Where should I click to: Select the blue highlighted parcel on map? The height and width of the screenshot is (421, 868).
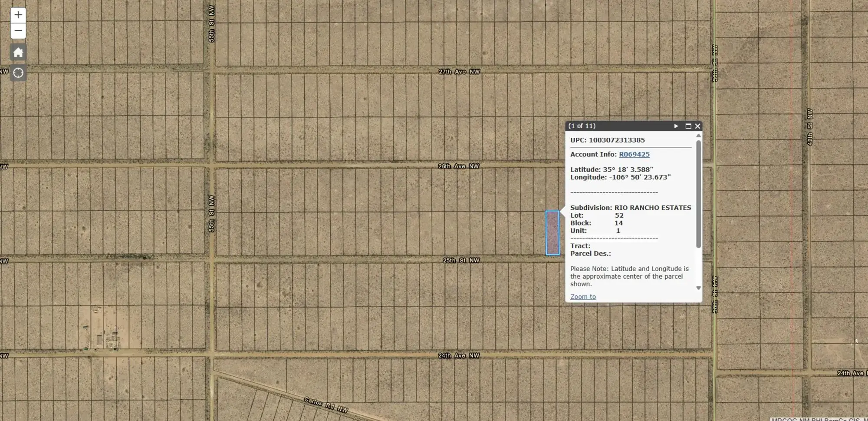click(x=552, y=233)
